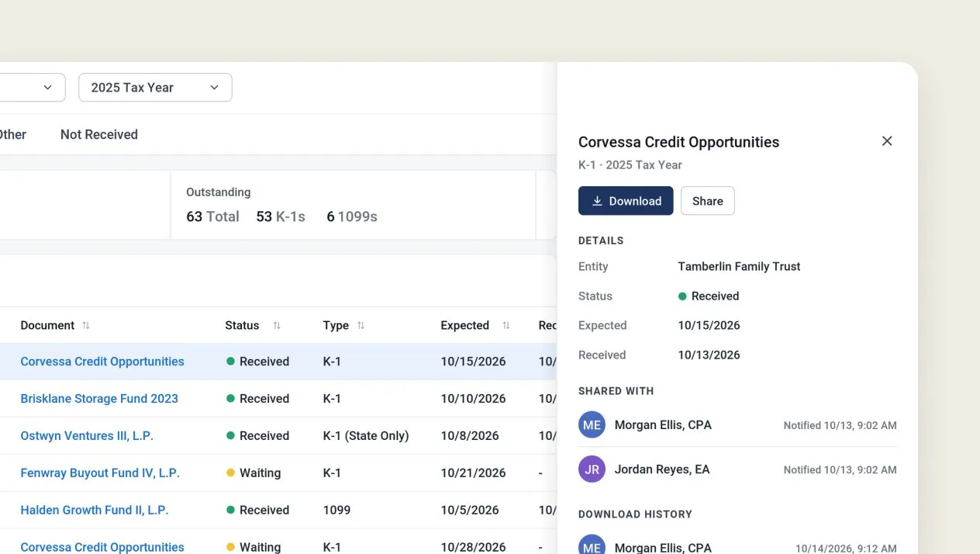This screenshot has width=980, height=554.
Task: Click the Type column header
Action: click(x=336, y=326)
